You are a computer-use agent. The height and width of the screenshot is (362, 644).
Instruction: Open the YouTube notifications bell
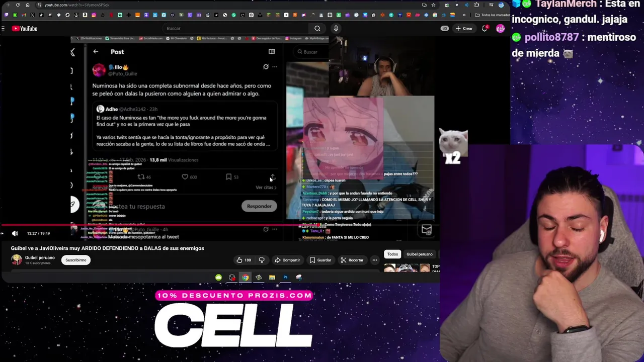pos(485,29)
